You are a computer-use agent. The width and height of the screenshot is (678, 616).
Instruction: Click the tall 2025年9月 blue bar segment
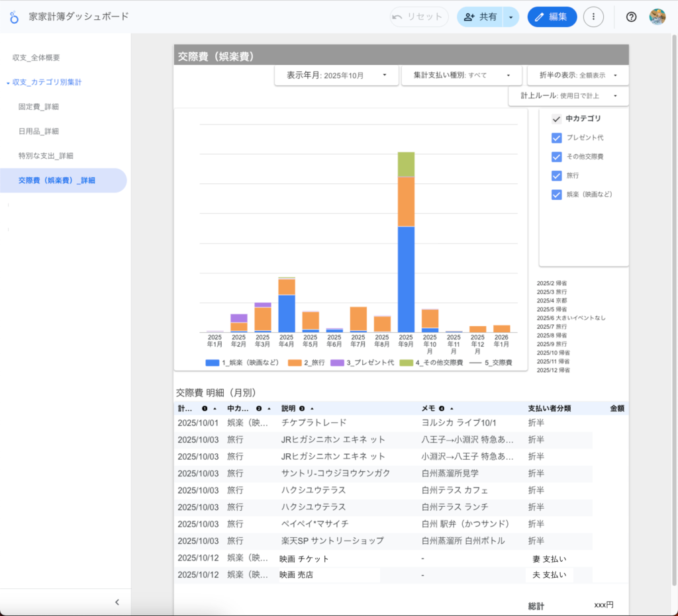click(406, 279)
